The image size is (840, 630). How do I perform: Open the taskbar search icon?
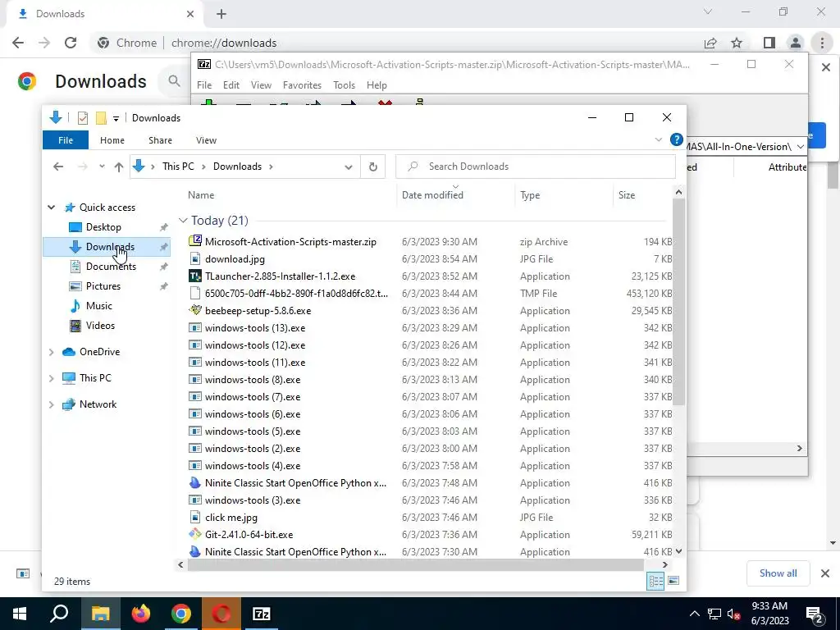pos(59,614)
